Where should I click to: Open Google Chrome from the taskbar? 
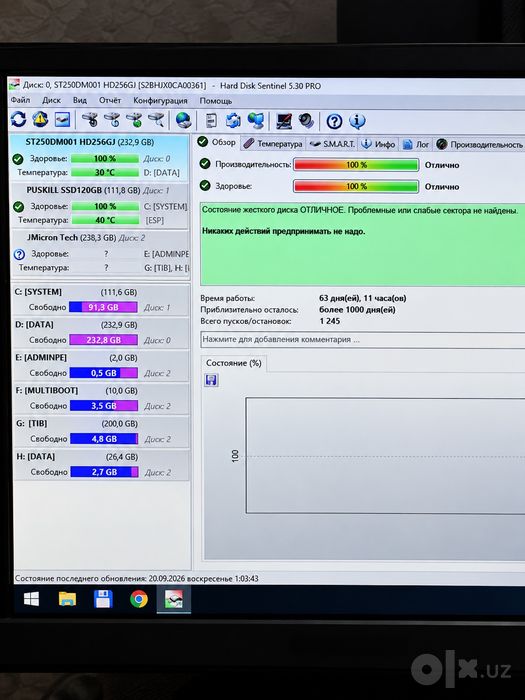click(139, 599)
